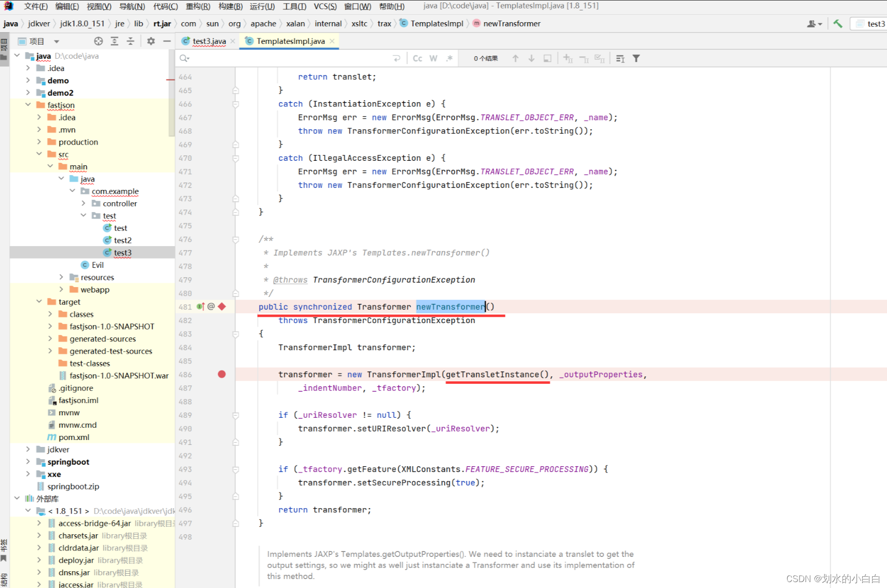Toggle the red breakpoint on line 486
This screenshot has height=588, width=887.
click(222, 374)
